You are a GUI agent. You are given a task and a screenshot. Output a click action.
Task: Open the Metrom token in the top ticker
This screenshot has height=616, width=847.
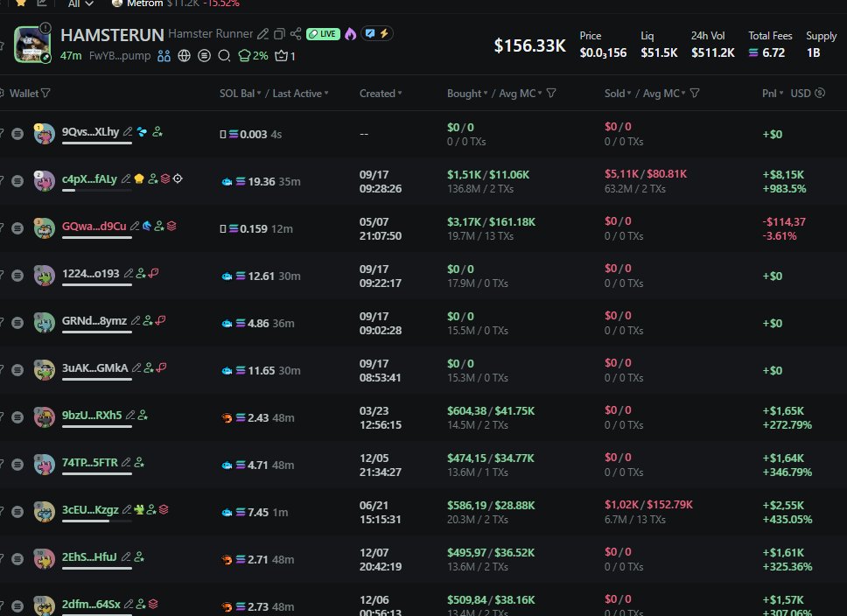[x=144, y=3]
